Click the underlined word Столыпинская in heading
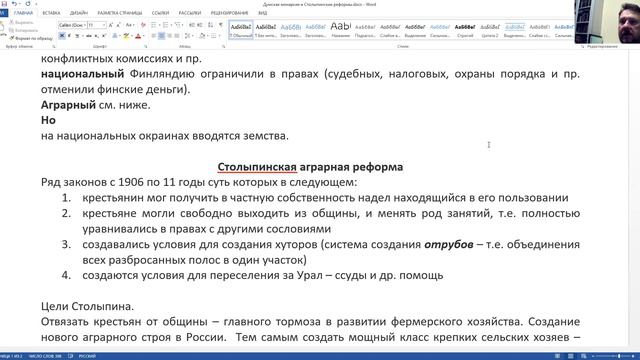Viewport: 640px width, 360px height. pos(257,167)
